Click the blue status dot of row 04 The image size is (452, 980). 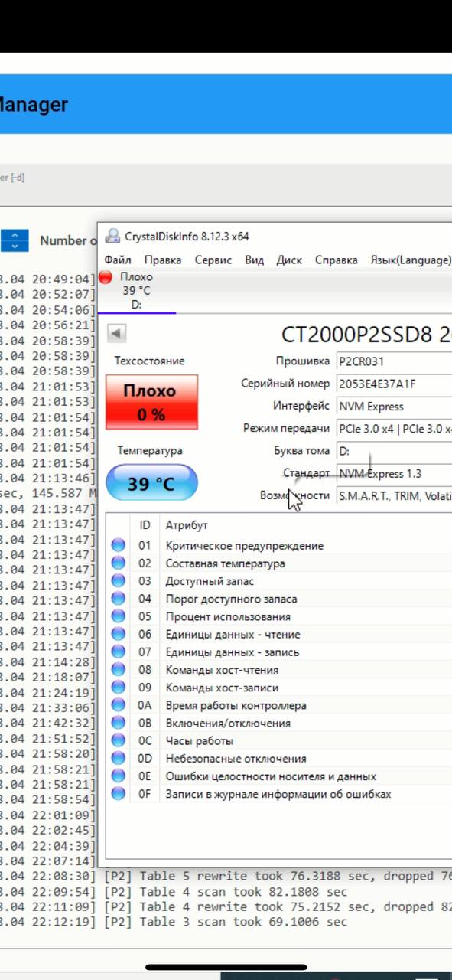[x=119, y=599]
